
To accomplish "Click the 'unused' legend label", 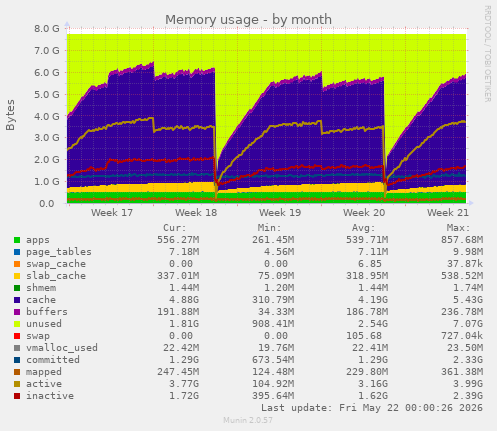I will click(x=44, y=324).
